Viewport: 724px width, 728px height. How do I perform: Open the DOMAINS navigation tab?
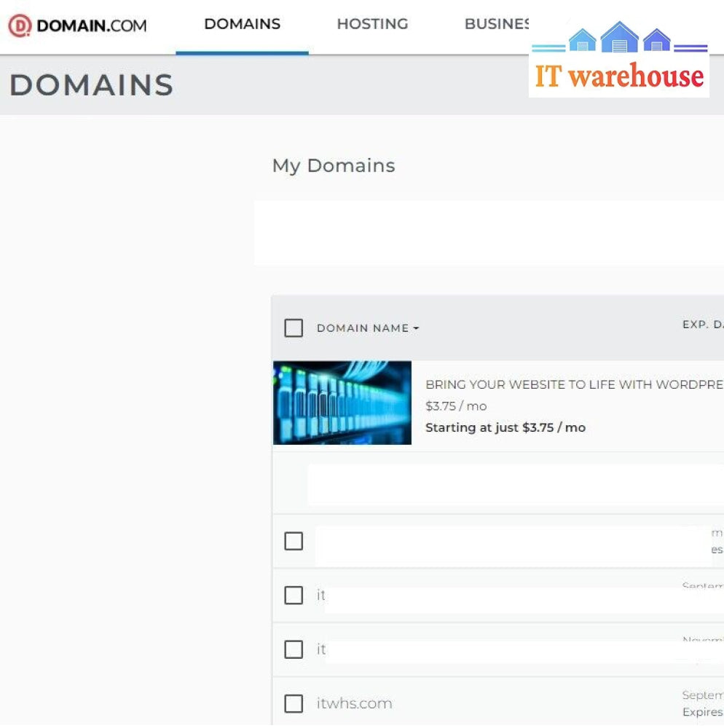(x=242, y=24)
